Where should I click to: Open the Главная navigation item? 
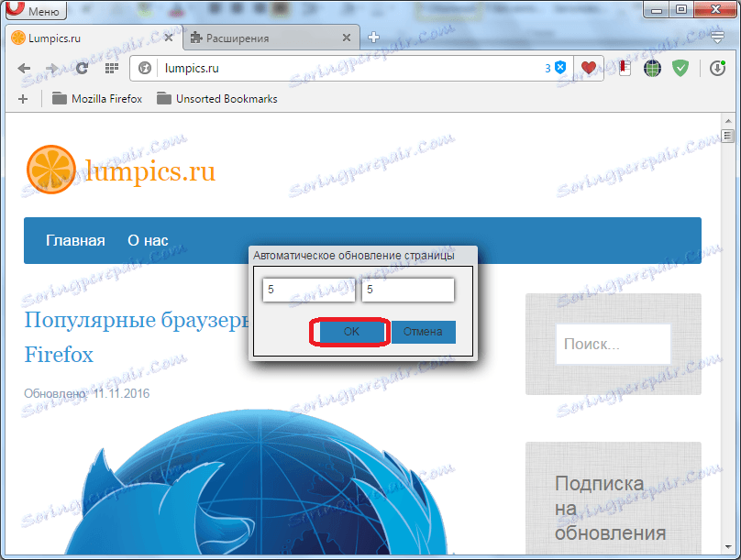pos(75,241)
